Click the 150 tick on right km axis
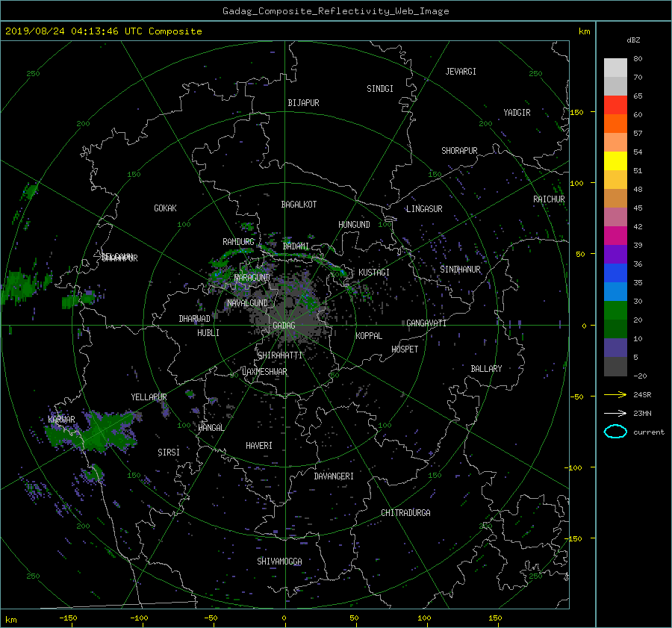This screenshot has width=672, height=628. [576, 112]
